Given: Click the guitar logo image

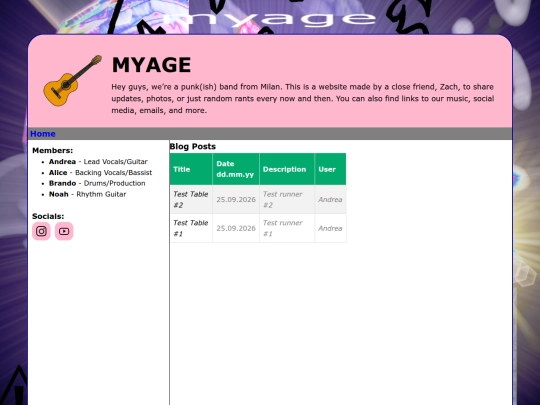Looking at the screenshot, I should 72,81.
